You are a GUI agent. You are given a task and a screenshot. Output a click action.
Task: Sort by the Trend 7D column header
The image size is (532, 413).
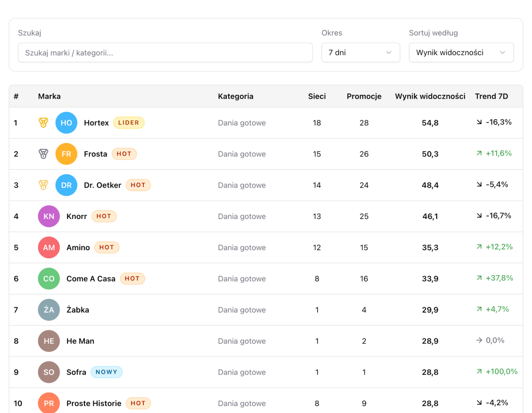(491, 96)
